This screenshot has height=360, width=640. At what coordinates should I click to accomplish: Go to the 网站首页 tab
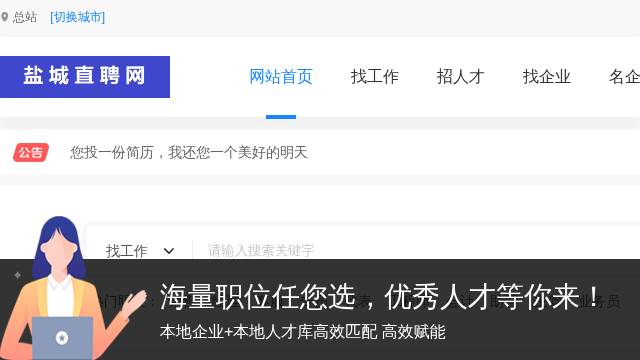click(x=281, y=77)
